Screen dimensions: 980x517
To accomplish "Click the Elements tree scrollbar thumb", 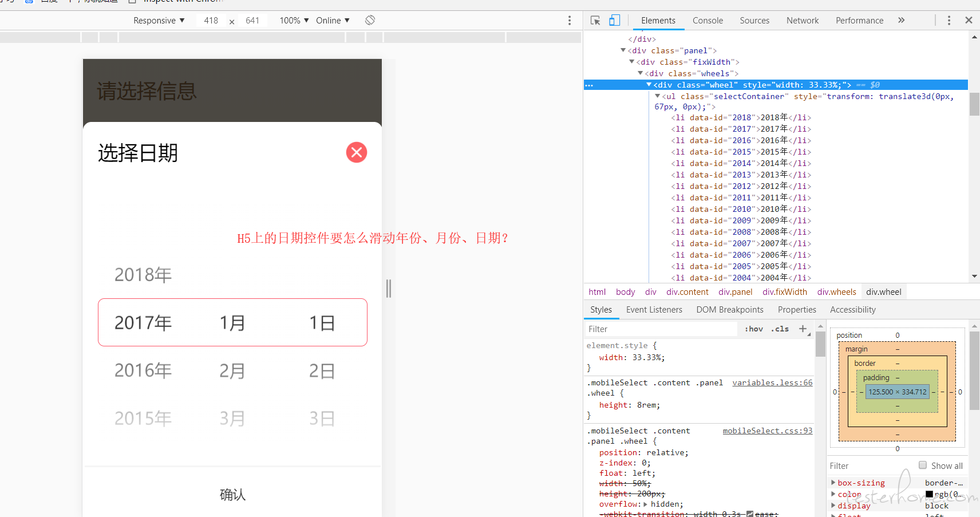I will coord(974,104).
